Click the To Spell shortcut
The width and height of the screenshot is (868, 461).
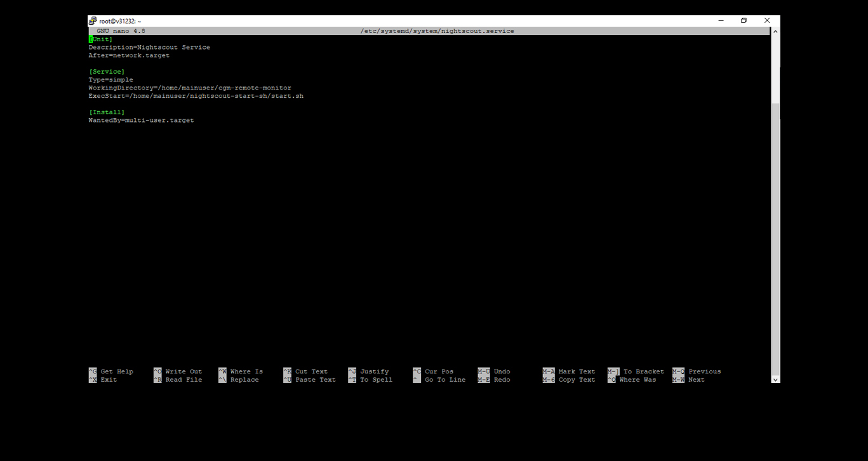[370, 380]
